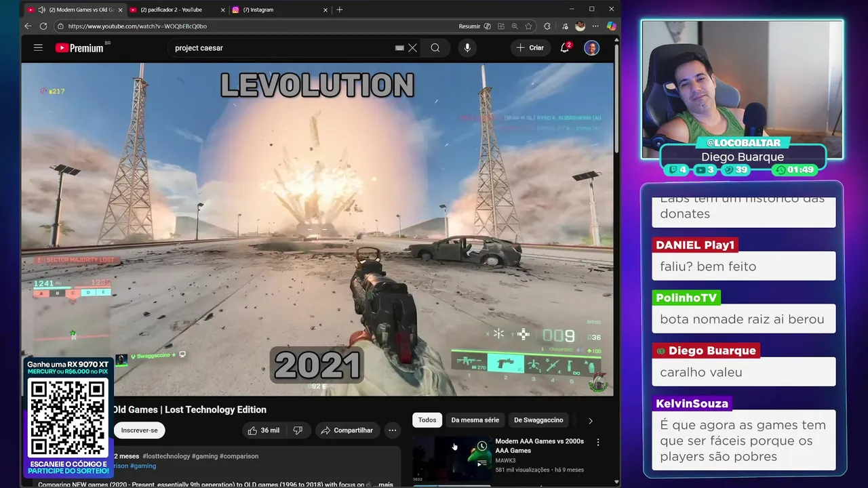Click the magnifier search button
This screenshot has height=488, width=868.
[435, 48]
